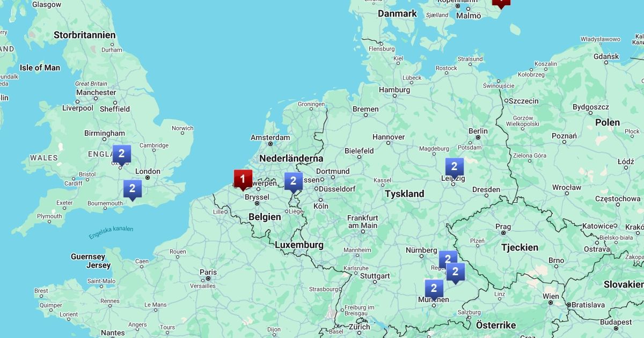Viewport: 644px width, 338px height.
Task: Click the blue marker 2 over München
Action: [434, 289]
